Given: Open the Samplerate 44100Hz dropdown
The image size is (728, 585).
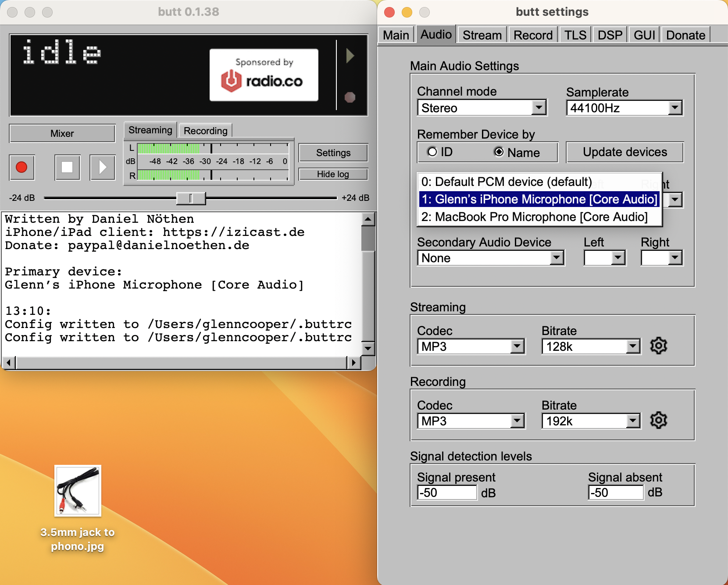Looking at the screenshot, I should pyautogui.click(x=625, y=107).
